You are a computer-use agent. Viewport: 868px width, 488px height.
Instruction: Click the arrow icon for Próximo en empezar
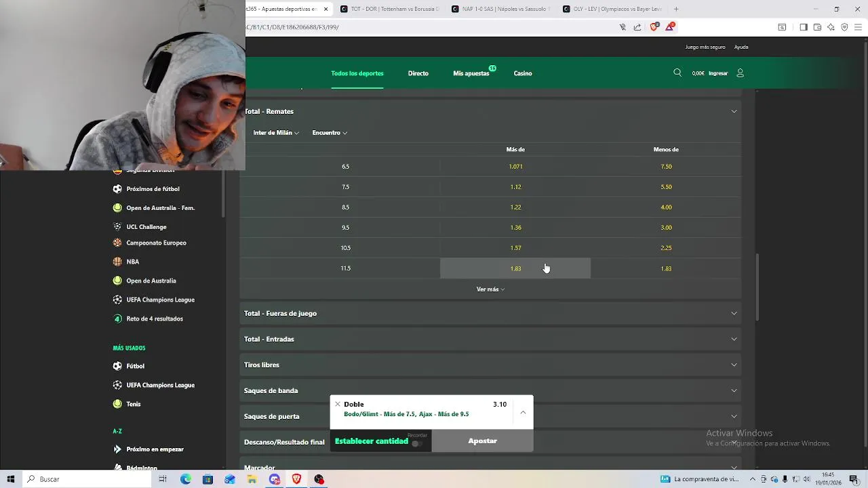tap(117, 449)
